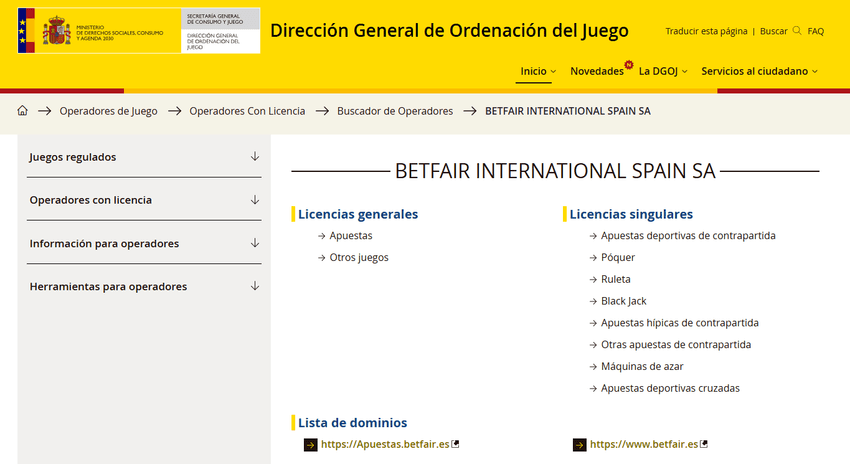Open https://Apuestas.betfair.es domain link
This screenshot has width=850, height=464.
click(385, 444)
